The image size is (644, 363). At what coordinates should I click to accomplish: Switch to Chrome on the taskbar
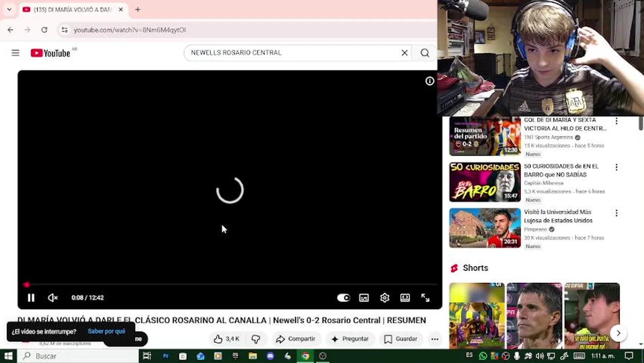(305, 356)
